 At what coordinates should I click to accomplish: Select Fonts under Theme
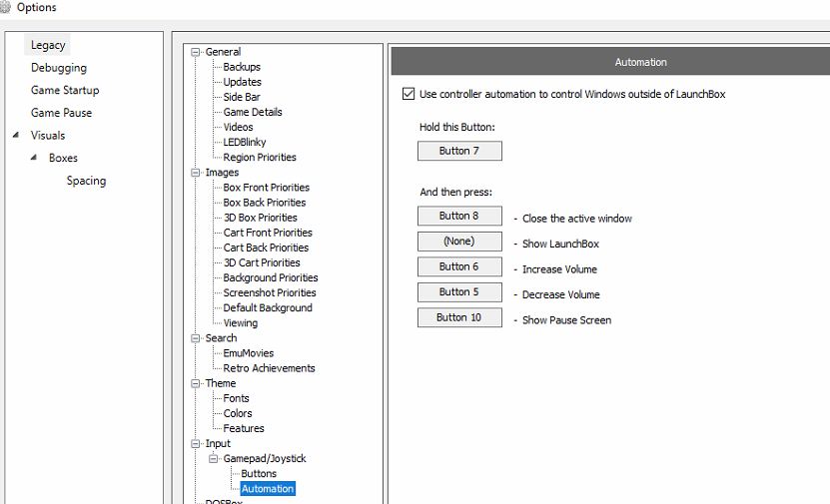236,398
